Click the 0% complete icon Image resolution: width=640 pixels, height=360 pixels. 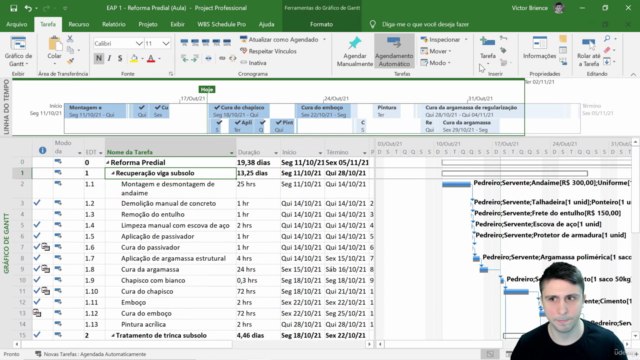(184, 42)
